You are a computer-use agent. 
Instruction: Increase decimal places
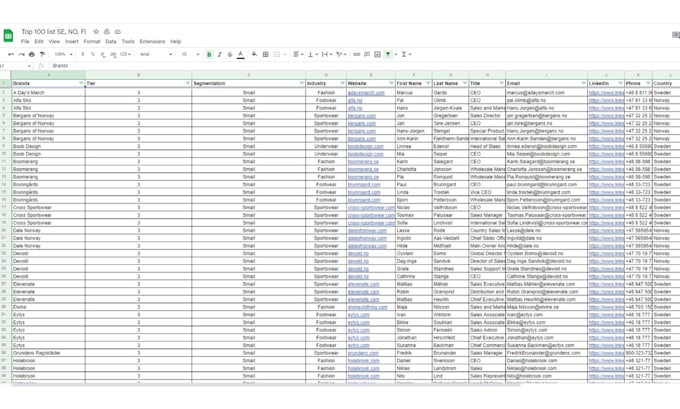tap(113, 54)
